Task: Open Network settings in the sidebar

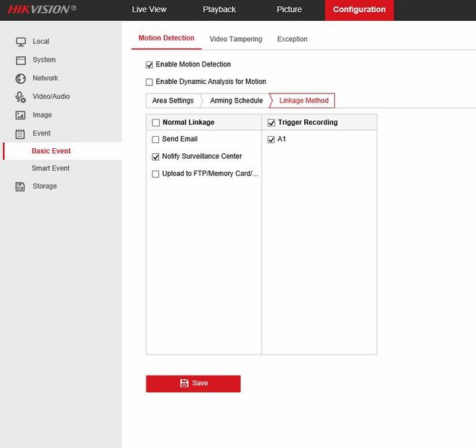Action: click(x=46, y=78)
